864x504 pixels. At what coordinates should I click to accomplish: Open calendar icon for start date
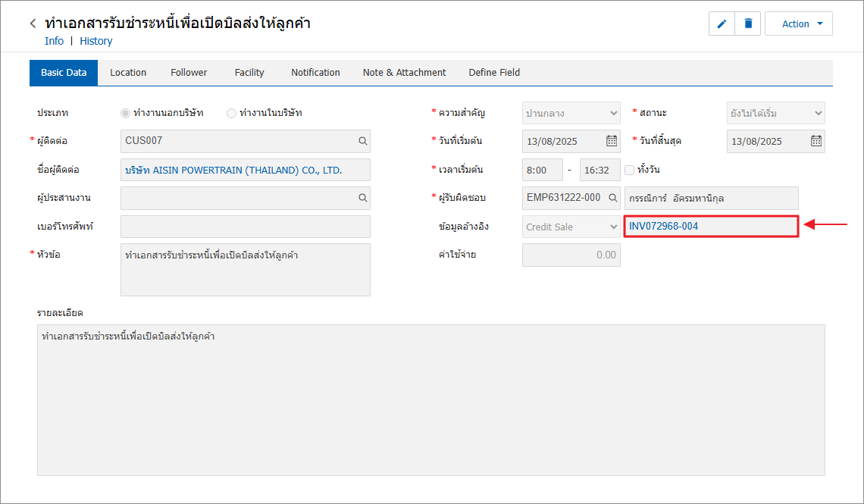coord(611,141)
